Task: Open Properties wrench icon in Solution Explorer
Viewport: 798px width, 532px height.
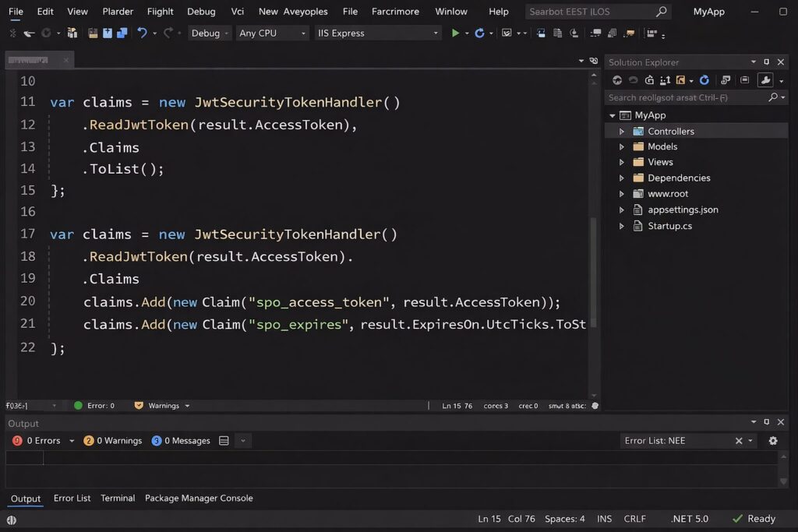Action: (x=765, y=80)
